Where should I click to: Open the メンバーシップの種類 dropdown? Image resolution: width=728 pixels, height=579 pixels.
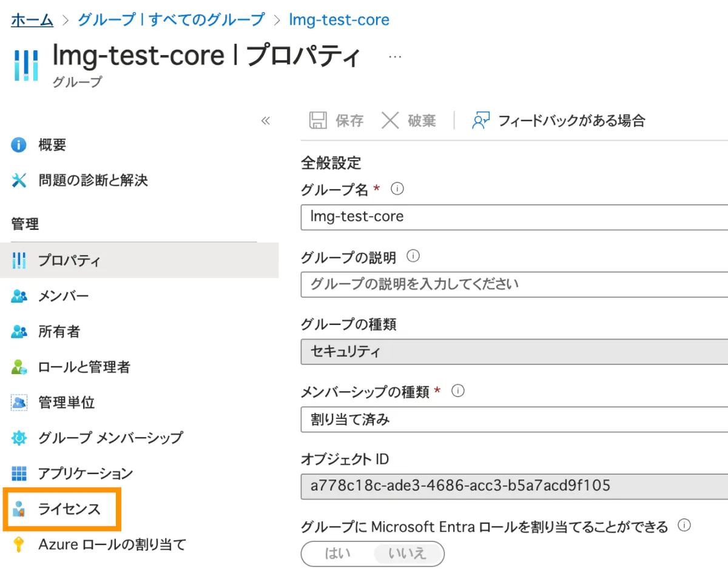(513, 420)
